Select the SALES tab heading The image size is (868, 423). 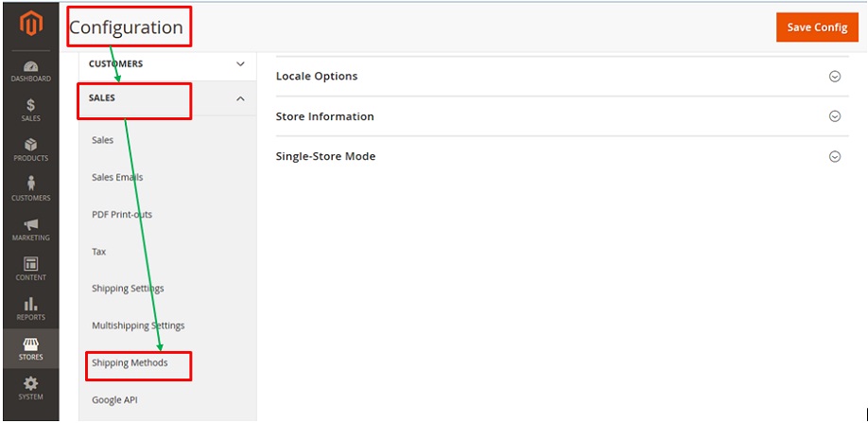coord(102,98)
